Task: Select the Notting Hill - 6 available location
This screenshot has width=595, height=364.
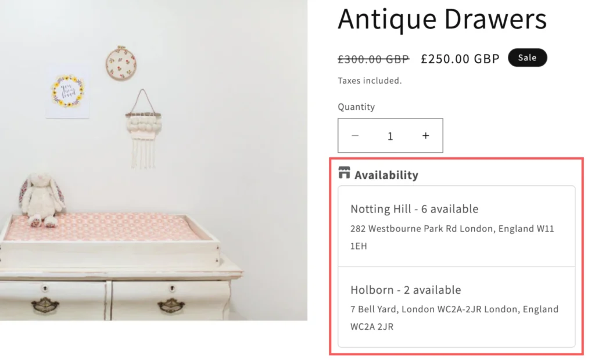Action: pyautogui.click(x=414, y=209)
